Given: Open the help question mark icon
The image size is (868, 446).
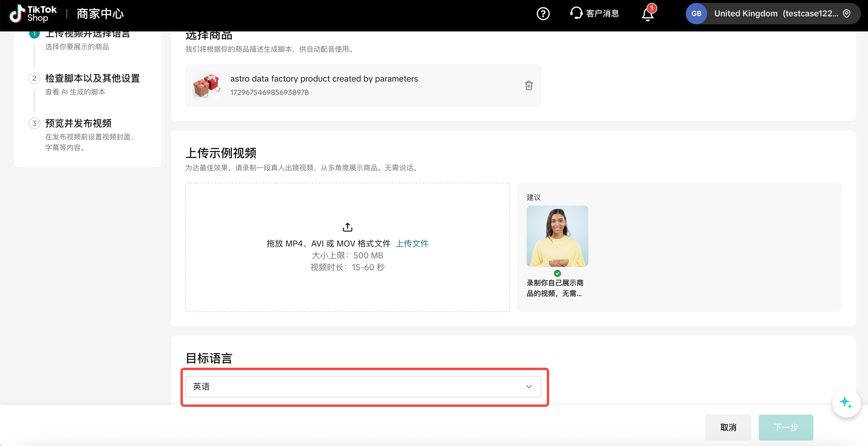Looking at the screenshot, I should [543, 14].
